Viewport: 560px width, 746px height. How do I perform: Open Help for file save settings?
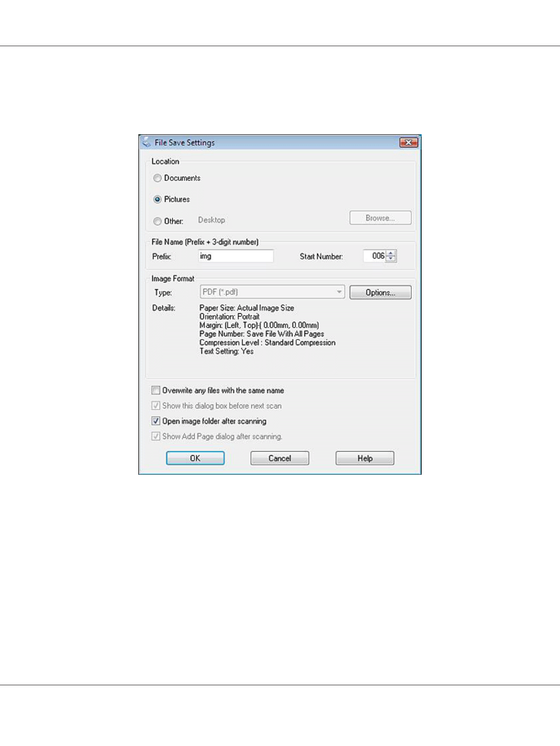pyautogui.click(x=365, y=458)
